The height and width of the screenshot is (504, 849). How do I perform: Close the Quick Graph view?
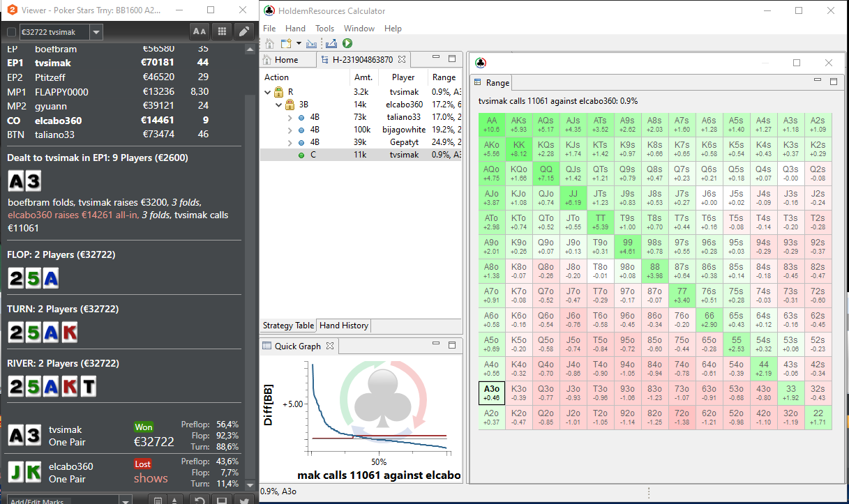331,346
